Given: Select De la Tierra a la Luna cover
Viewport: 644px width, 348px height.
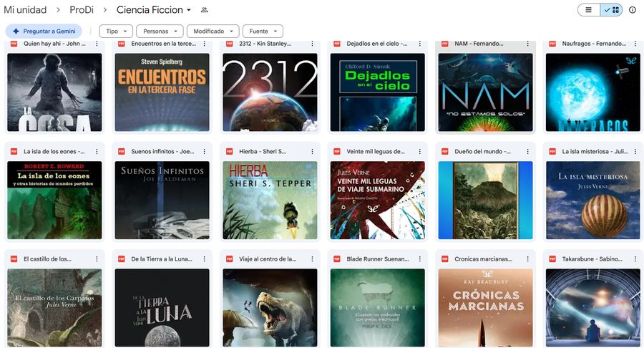Looking at the screenshot, I should tap(162, 308).
